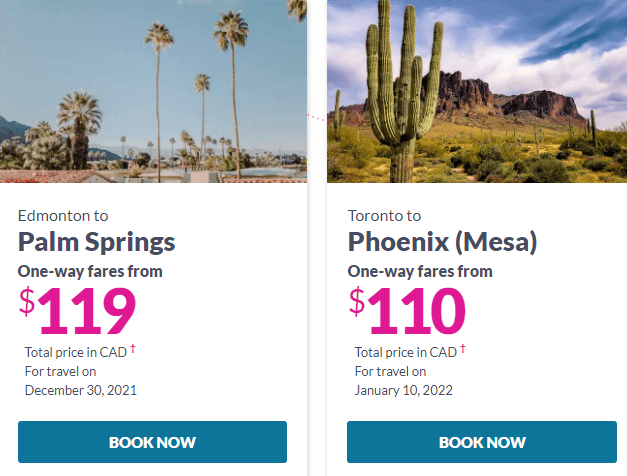Click the Toronto to origin label

point(384,216)
